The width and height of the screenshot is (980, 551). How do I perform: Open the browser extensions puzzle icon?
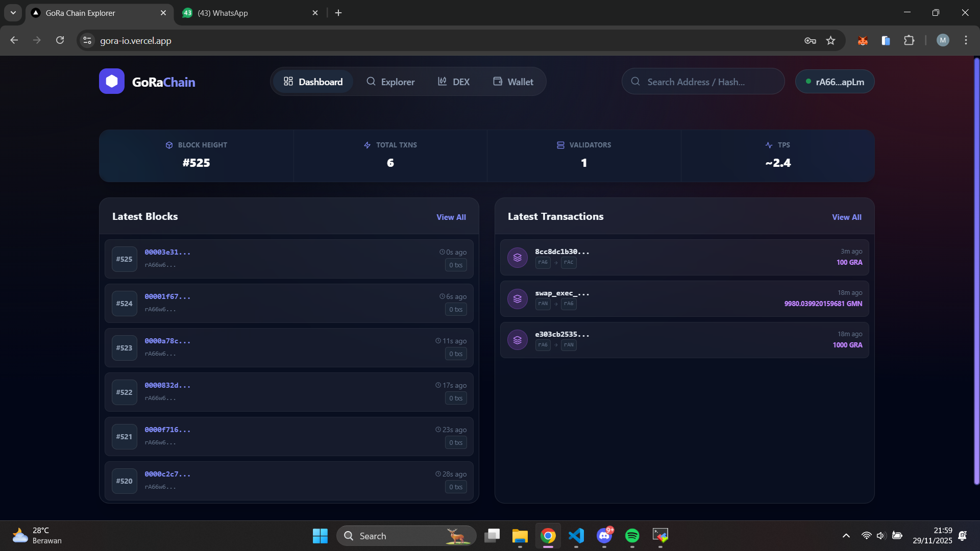pyautogui.click(x=910, y=40)
